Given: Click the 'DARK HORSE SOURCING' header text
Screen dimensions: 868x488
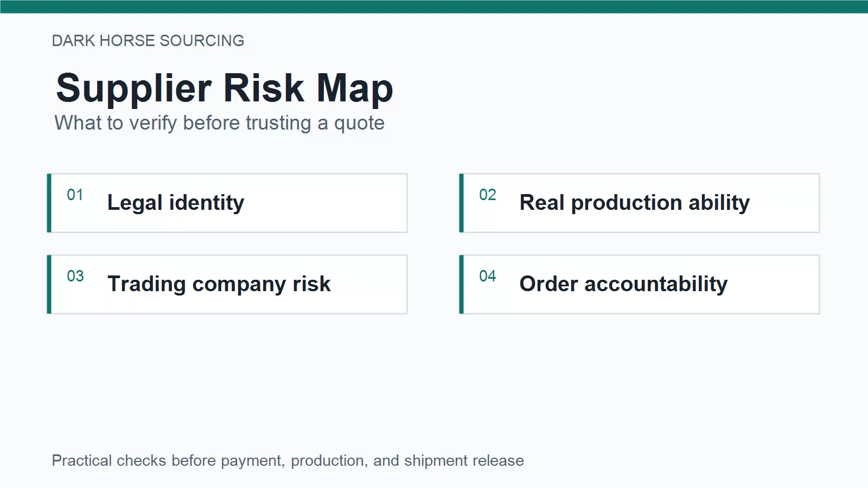Looking at the screenshot, I should click(148, 41).
